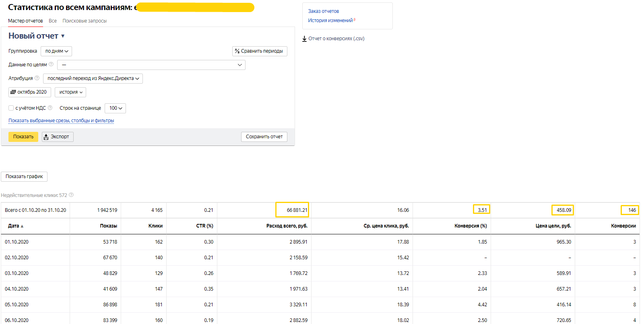This screenshot has width=644, height=324.
Task: Click the export upload icon
Action: 46,137
